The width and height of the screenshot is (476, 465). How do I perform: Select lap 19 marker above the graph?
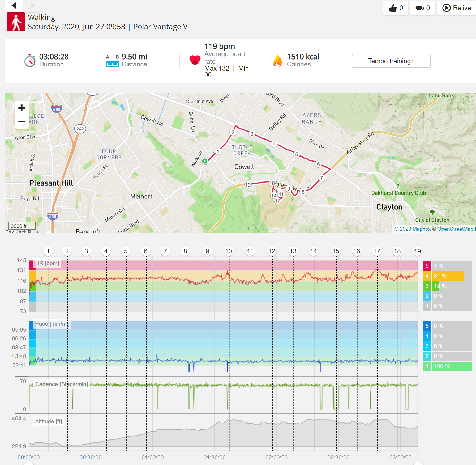click(x=417, y=251)
